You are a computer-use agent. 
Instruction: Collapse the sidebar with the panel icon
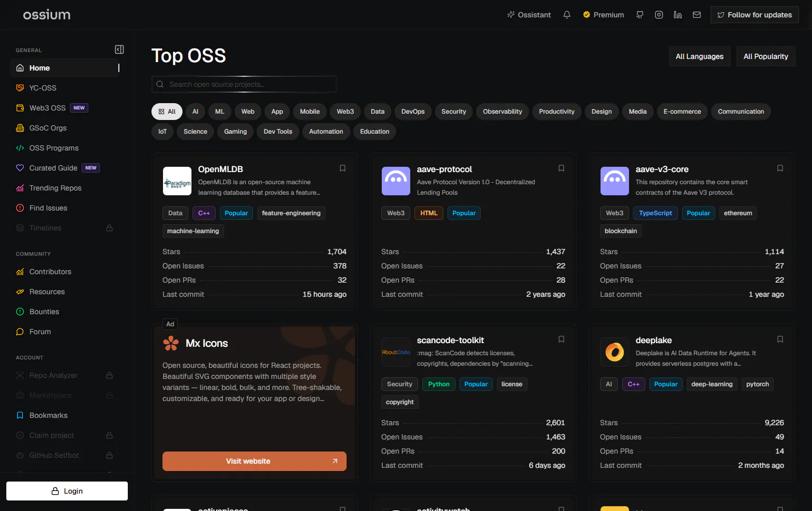pyautogui.click(x=119, y=49)
